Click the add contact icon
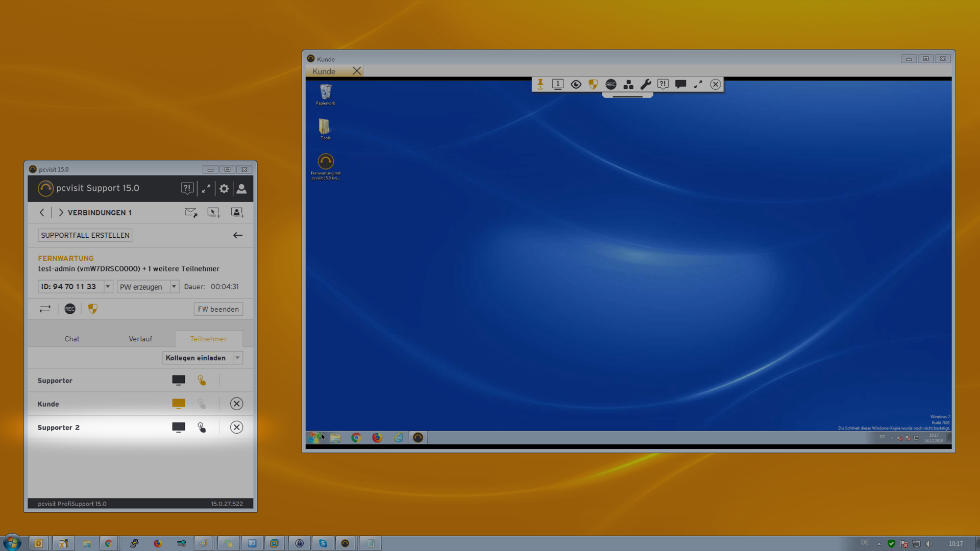The height and width of the screenshot is (551, 980). coord(237,212)
